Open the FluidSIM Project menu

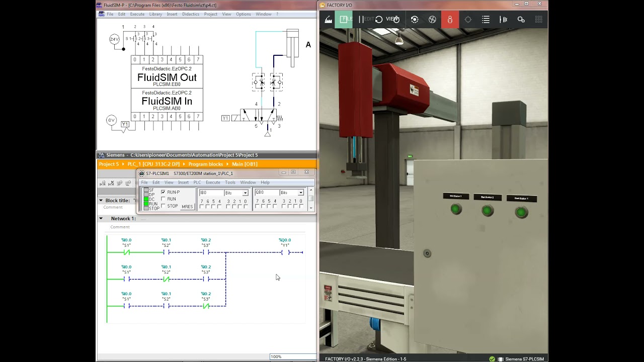(211, 14)
